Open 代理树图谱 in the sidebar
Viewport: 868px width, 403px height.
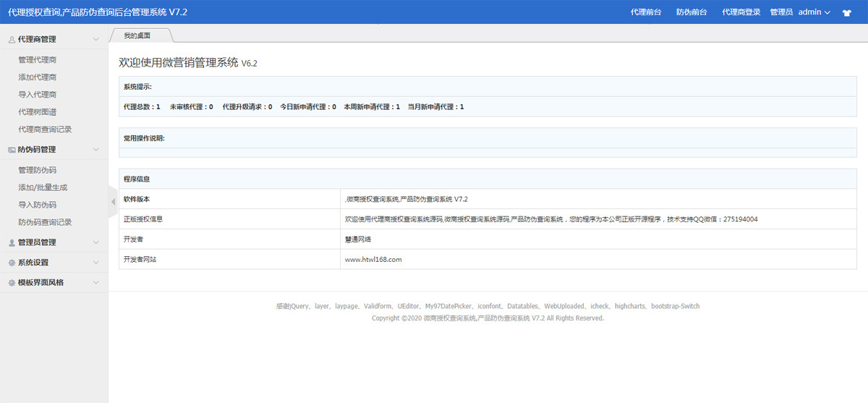coord(37,112)
